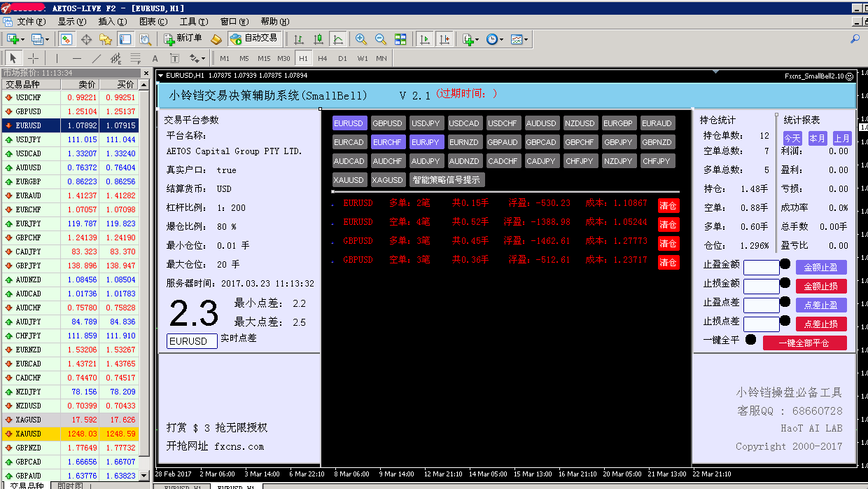Select the arrow cursor tool
Image resolution: width=868 pixels, height=489 pixels.
click(13, 58)
